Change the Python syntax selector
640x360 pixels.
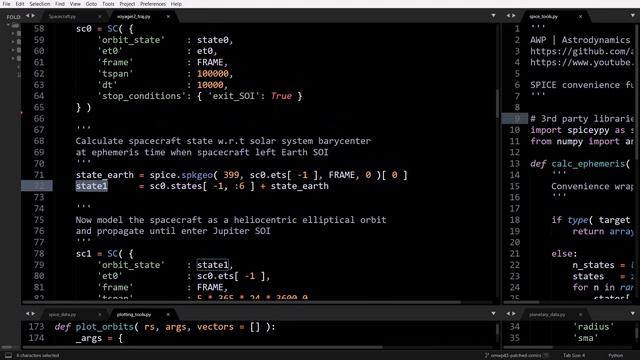click(x=616, y=356)
